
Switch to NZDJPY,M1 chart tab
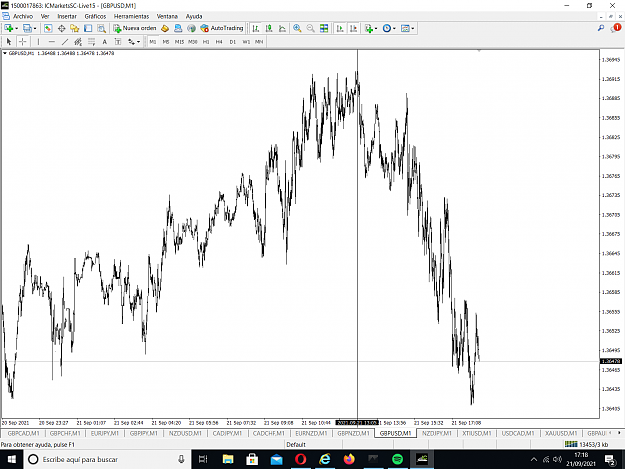click(437, 433)
